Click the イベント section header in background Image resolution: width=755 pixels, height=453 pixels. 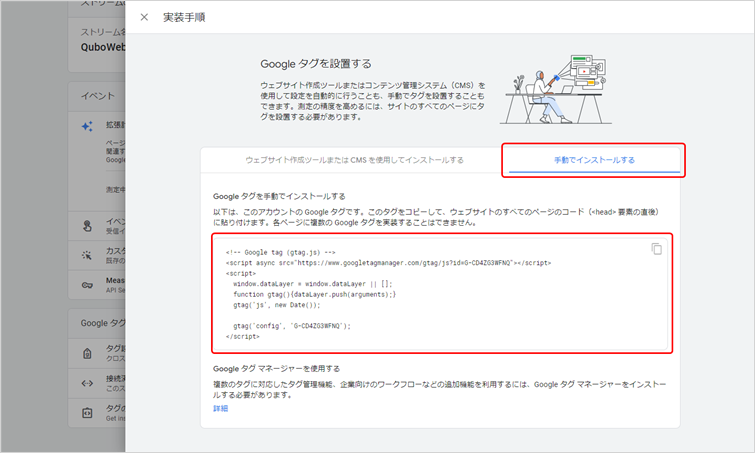point(98,96)
